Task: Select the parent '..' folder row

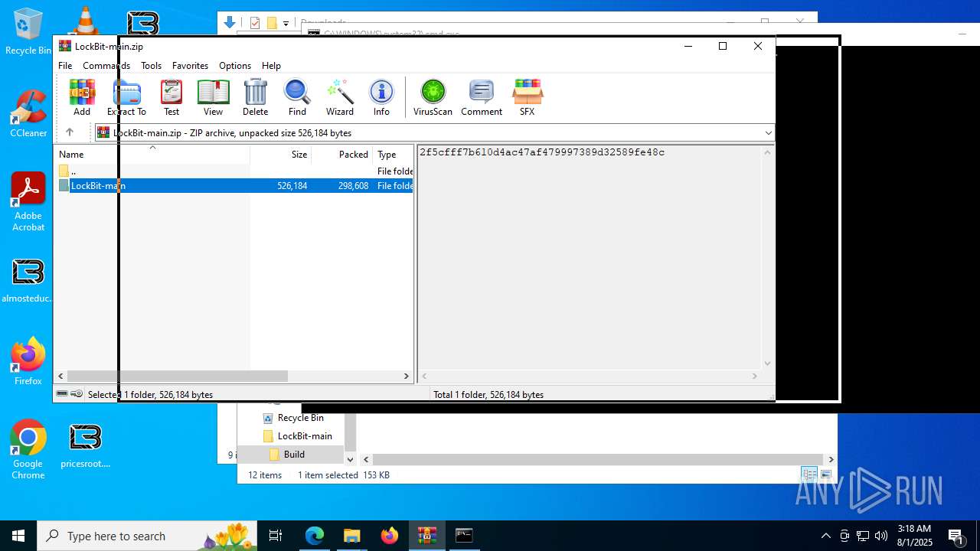Action: coord(234,171)
